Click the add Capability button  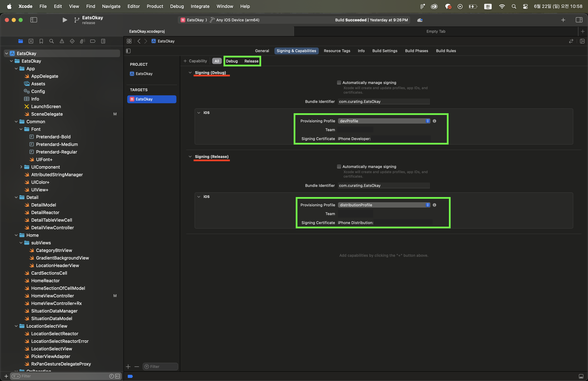coord(195,61)
